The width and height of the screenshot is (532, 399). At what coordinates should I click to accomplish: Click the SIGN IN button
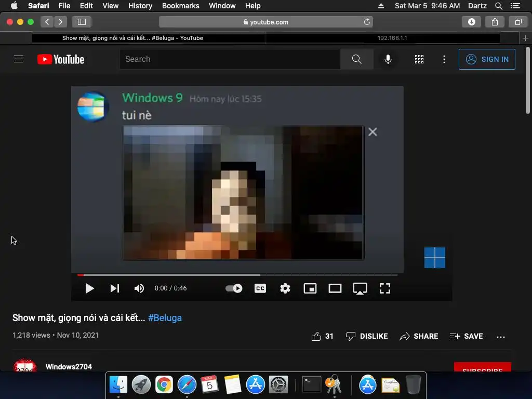pyautogui.click(x=487, y=59)
